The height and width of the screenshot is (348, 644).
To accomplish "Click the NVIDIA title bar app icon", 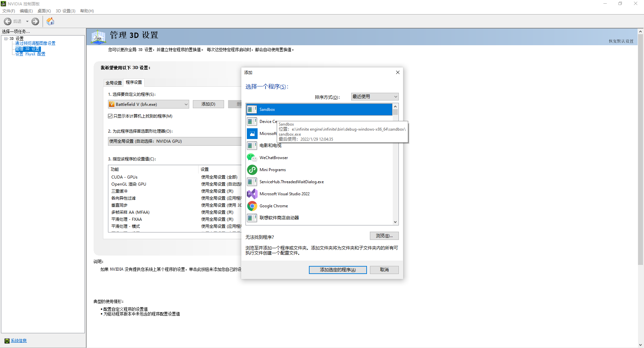I will pyautogui.click(x=4, y=4).
